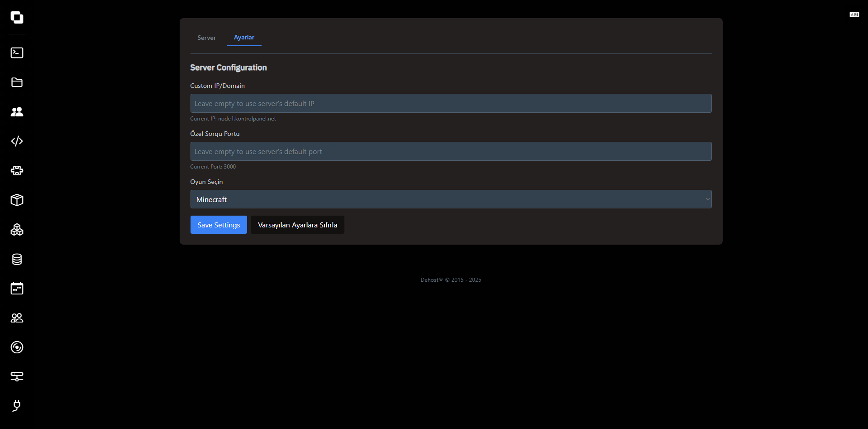Open the calendar schedule icon
868x429 pixels.
tap(17, 289)
